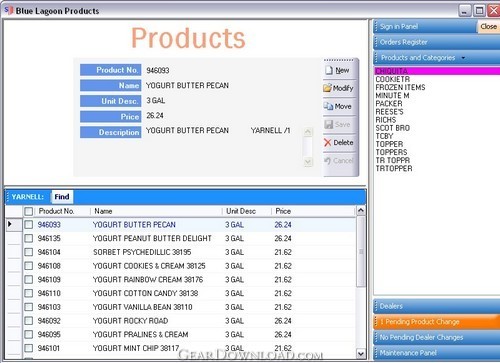Screen dimensions: 500x363
Task: Select row YOGURT RAINBOW CREAM 38176
Action: tap(189, 279)
